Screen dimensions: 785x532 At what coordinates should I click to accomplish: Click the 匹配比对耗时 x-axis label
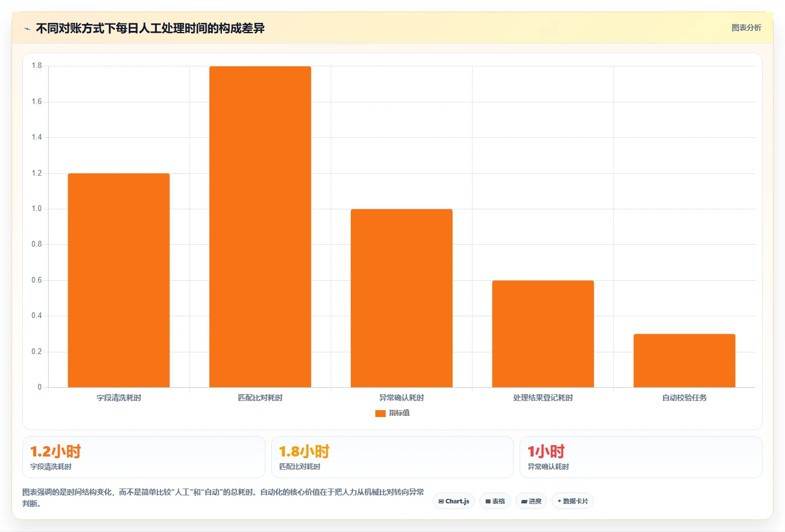point(260,398)
